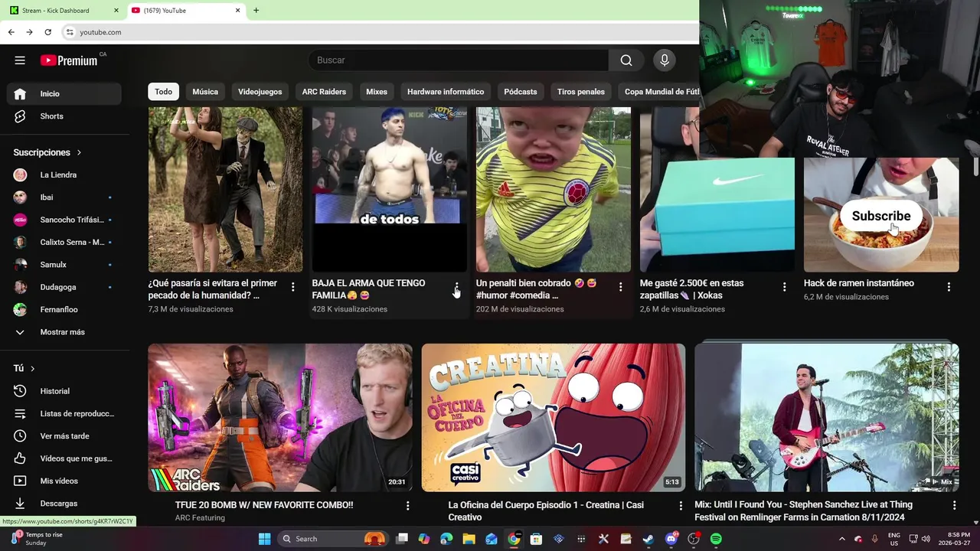
Task: Reload the page in Chrome
Action: coord(48,32)
